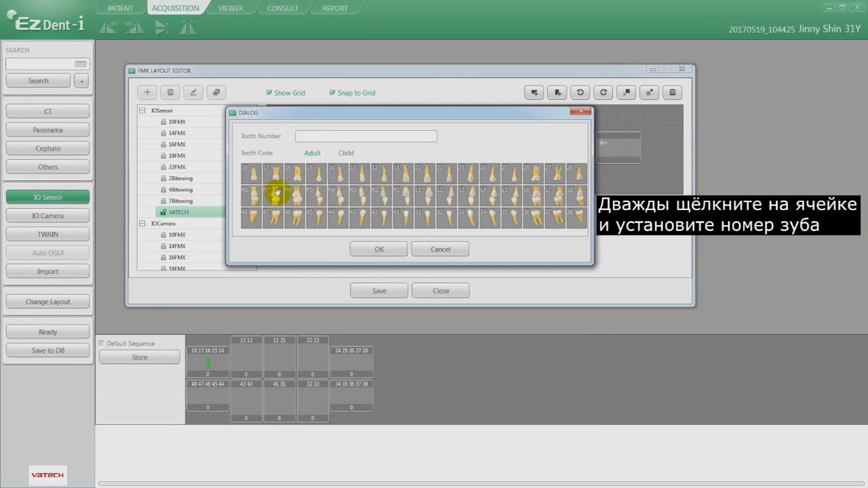Screen dimensions: 868x488
Task: Select 14FMX under IOCamera
Action: 177,246
